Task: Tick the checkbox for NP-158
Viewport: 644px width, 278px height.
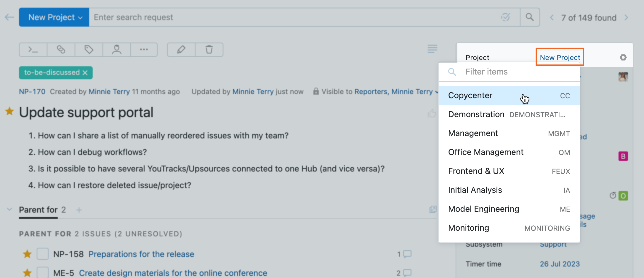Action: pos(42,254)
